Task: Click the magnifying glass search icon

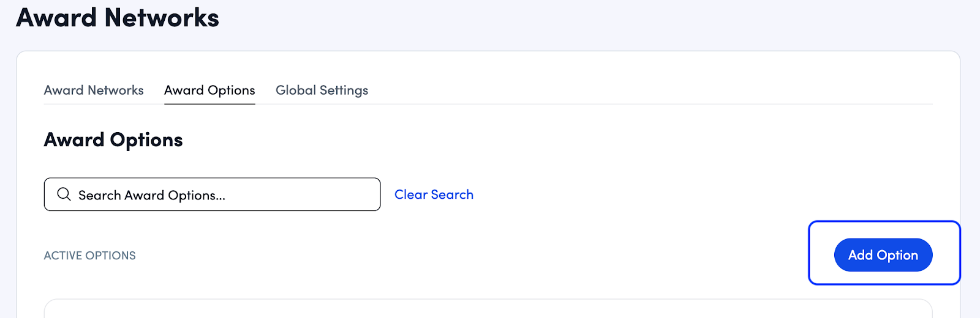Action: click(64, 194)
